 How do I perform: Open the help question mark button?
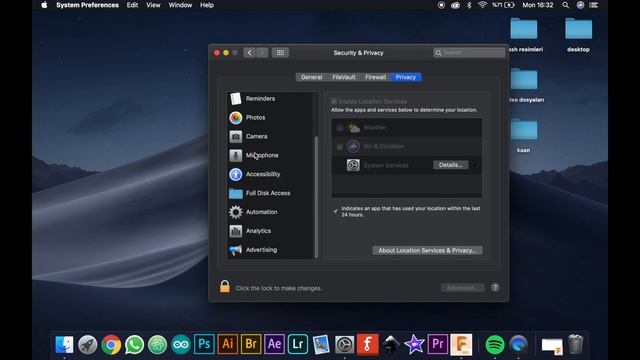pyautogui.click(x=495, y=288)
